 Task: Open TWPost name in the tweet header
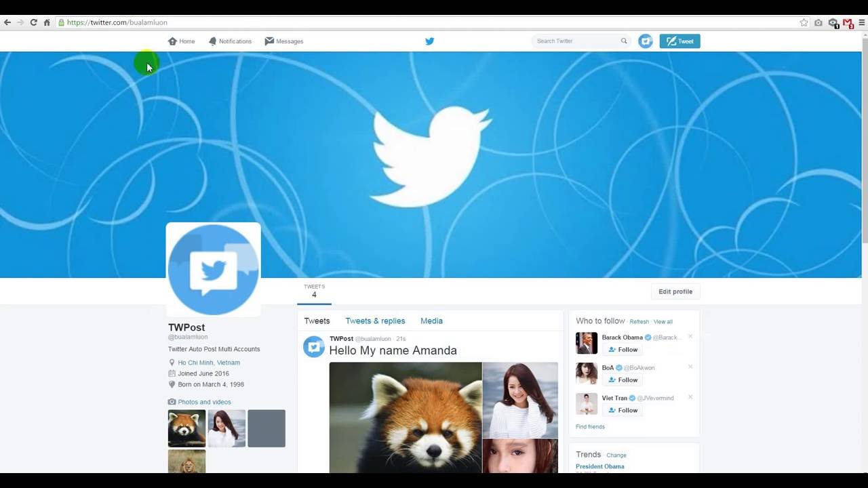pyautogui.click(x=341, y=339)
